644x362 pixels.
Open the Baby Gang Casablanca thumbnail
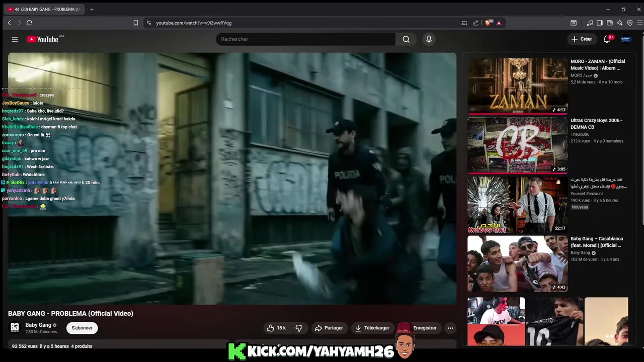[518, 264]
